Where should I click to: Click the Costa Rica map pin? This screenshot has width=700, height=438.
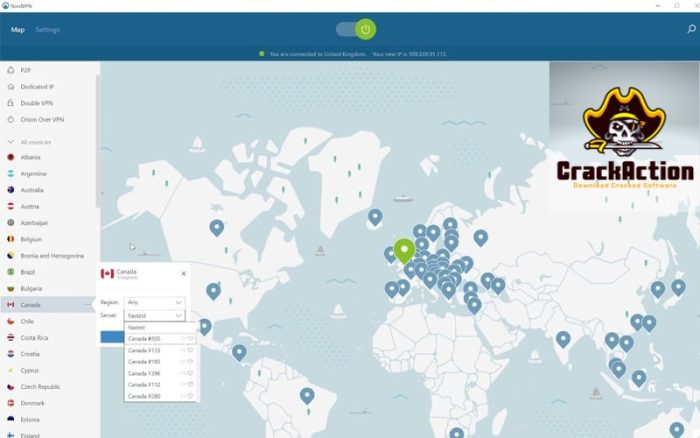pyautogui.click(x=239, y=352)
